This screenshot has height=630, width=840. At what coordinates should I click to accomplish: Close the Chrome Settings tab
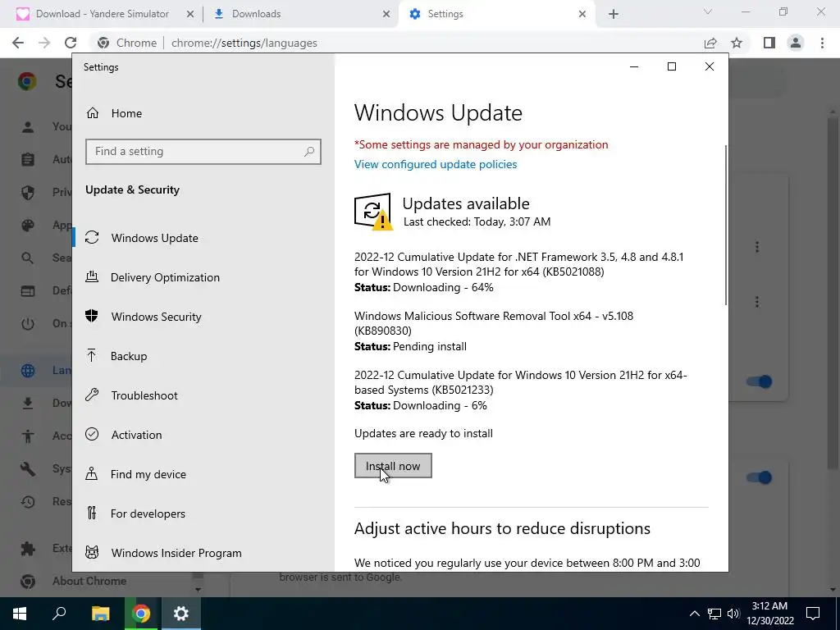coord(582,14)
